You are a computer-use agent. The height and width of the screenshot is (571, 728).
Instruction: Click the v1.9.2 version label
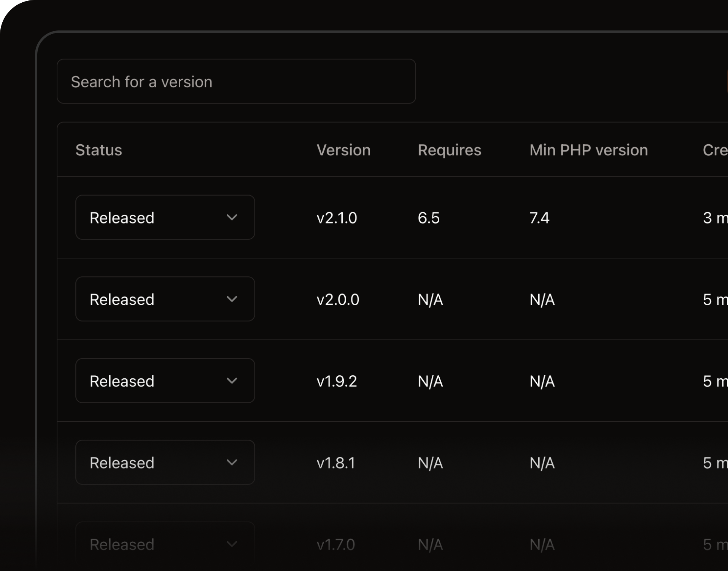click(337, 381)
